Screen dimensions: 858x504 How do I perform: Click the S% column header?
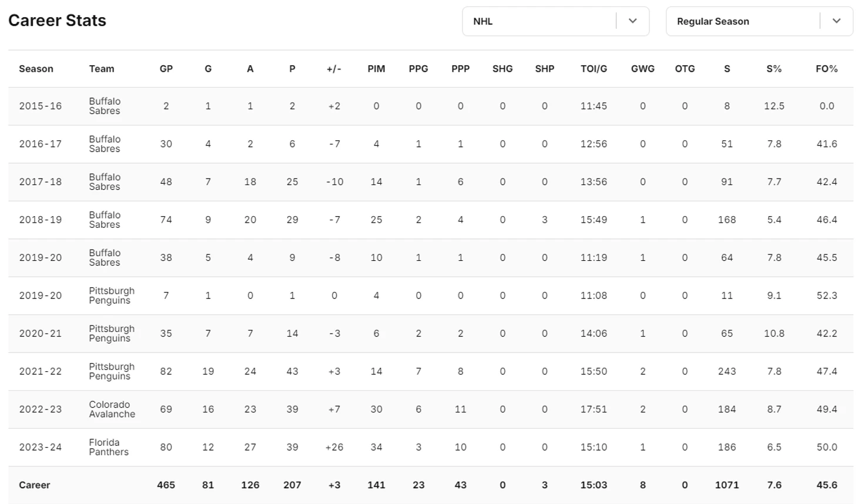774,69
